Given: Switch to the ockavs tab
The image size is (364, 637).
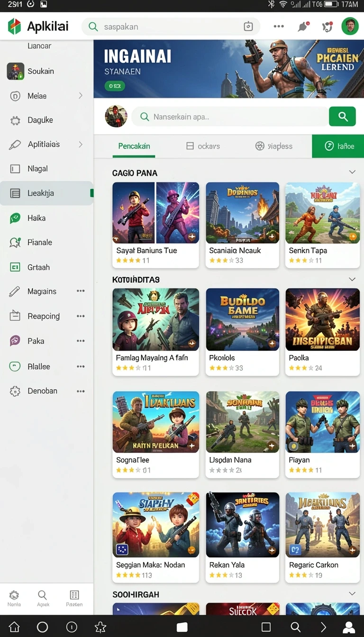Looking at the screenshot, I should (203, 146).
